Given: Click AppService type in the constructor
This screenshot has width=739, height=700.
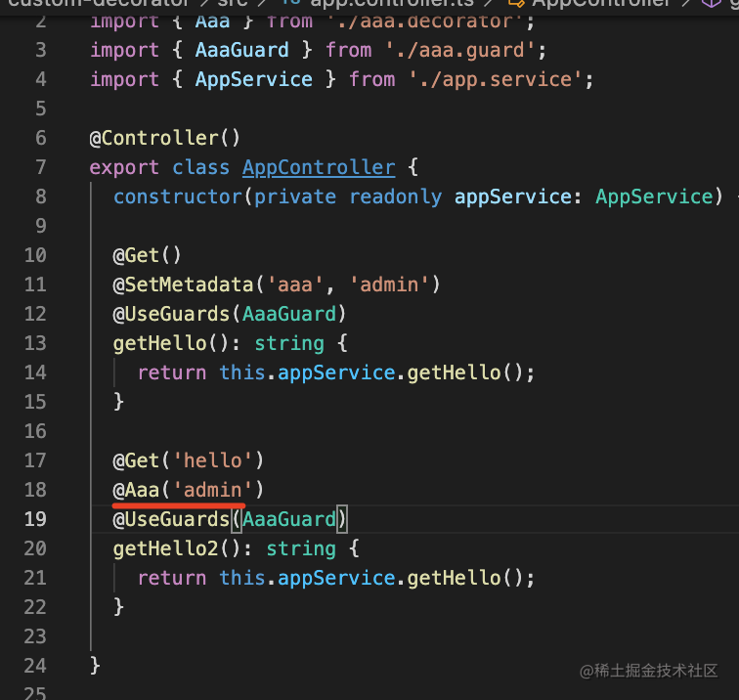Looking at the screenshot, I should pyautogui.click(x=655, y=197).
